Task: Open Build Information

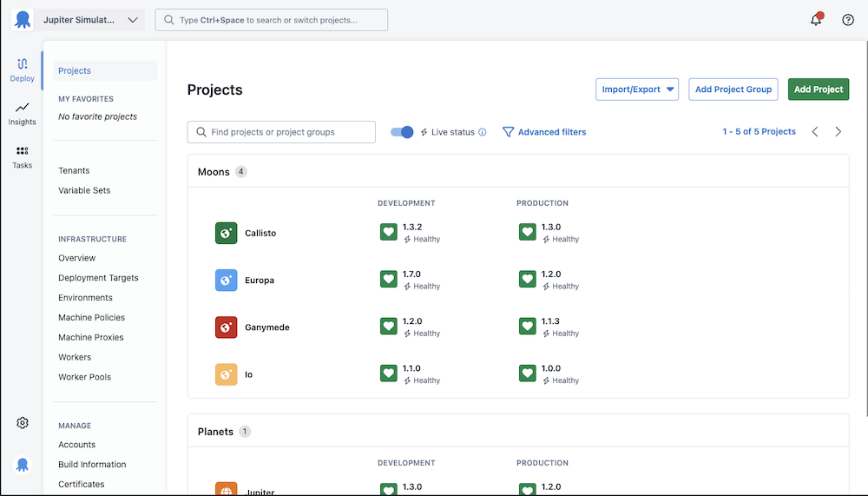Action: click(92, 465)
